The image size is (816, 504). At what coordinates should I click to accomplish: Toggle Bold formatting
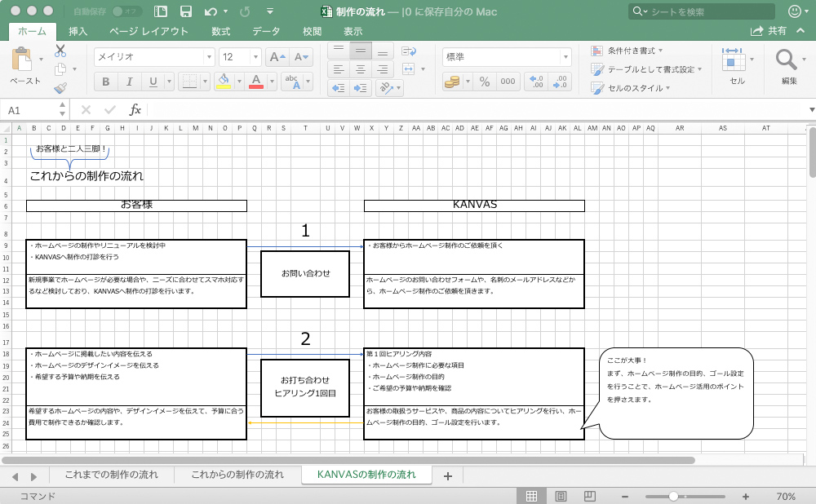tap(105, 82)
